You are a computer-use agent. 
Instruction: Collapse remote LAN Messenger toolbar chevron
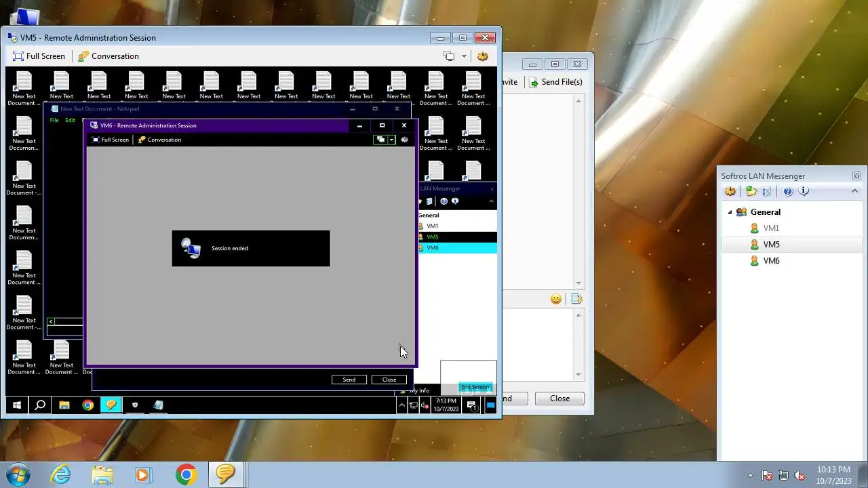tap(491, 201)
